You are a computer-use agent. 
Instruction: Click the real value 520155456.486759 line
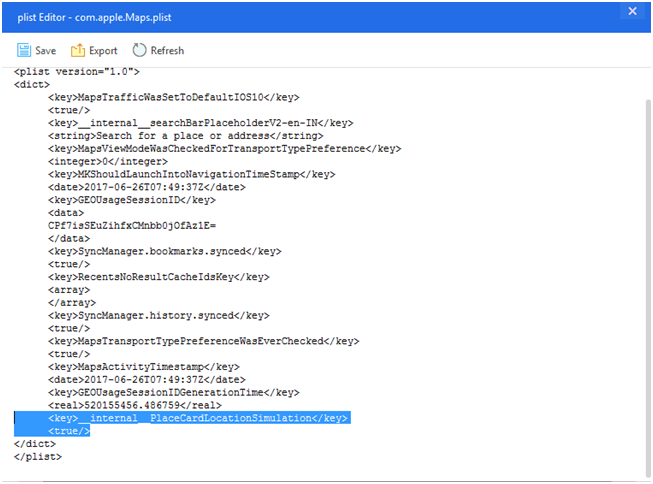pyautogui.click(x=135, y=405)
